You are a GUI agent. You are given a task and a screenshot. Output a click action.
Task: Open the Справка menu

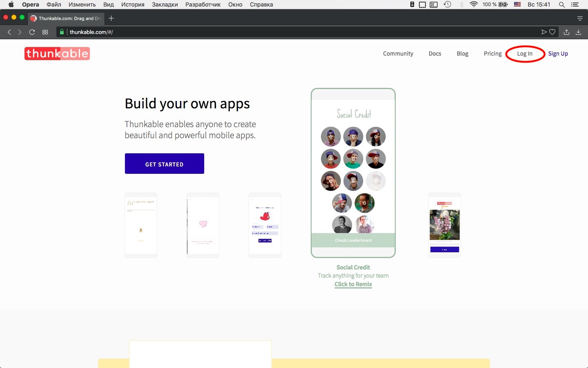pyautogui.click(x=261, y=4)
